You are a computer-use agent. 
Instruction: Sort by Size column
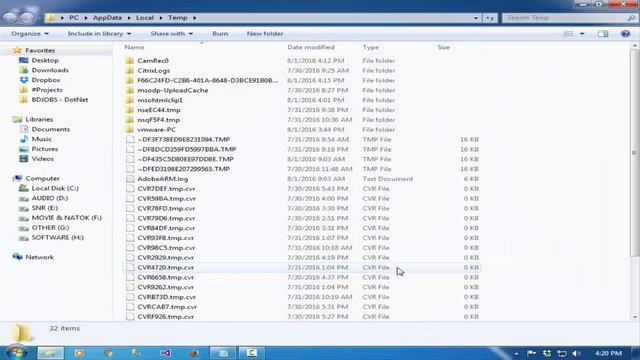coord(444,47)
